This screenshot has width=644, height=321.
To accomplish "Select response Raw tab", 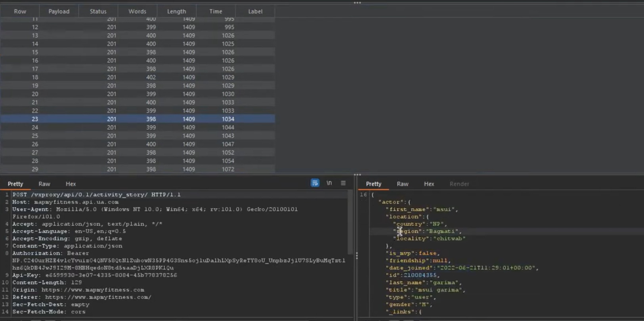I will tap(402, 184).
